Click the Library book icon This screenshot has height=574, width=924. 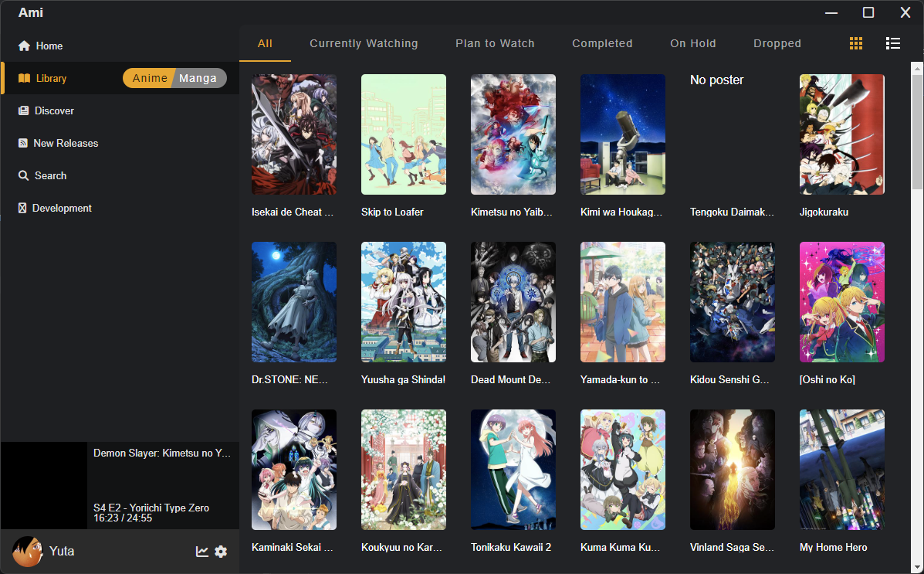coord(24,79)
